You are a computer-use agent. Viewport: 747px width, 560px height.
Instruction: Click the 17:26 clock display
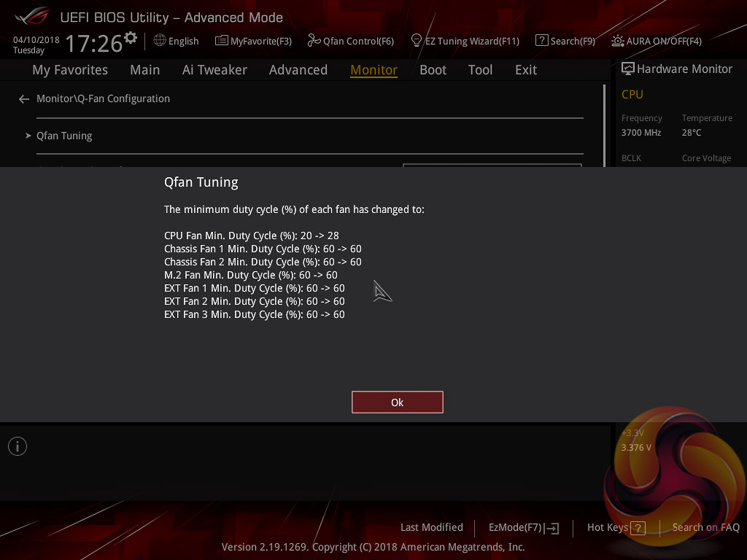pyautogui.click(x=94, y=43)
